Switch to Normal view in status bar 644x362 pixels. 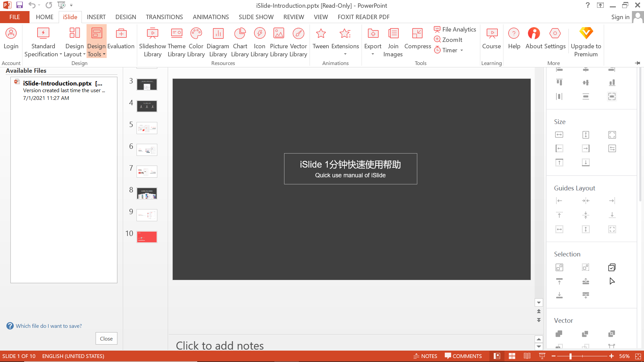click(x=497, y=356)
